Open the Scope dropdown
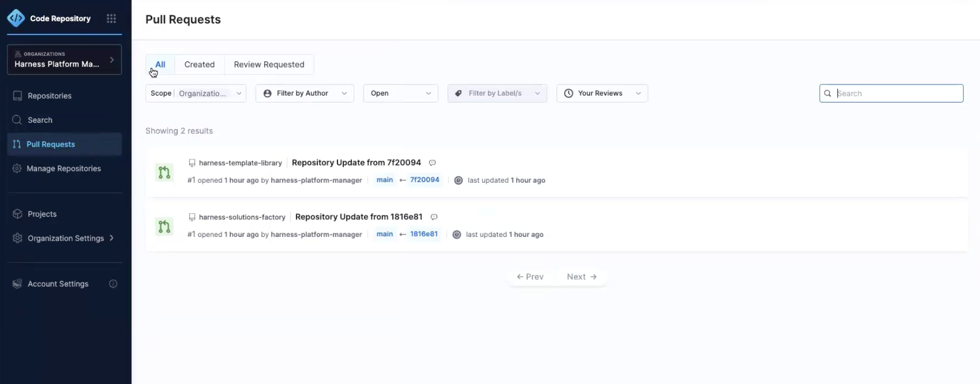This screenshot has width=980, height=384. pyautogui.click(x=196, y=93)
